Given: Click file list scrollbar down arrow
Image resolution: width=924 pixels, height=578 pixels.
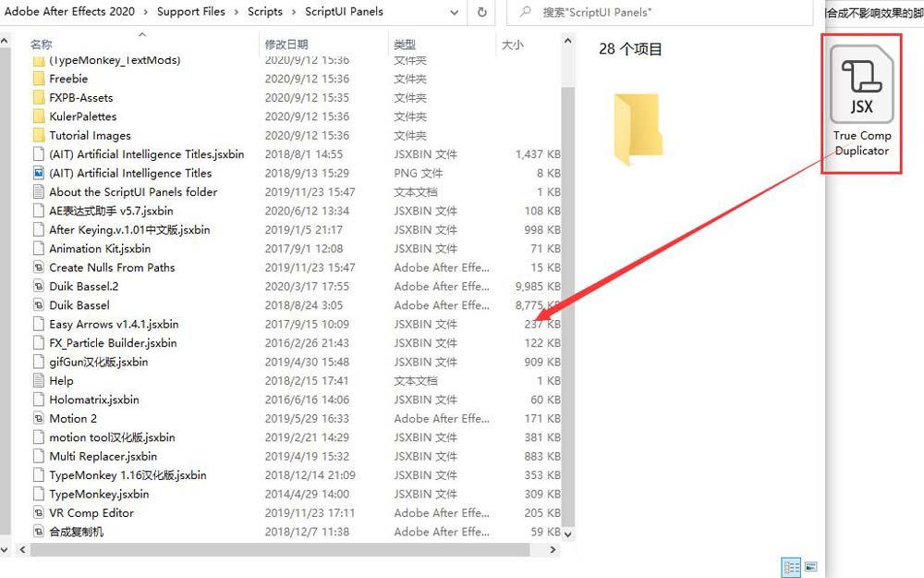Looking at the screenshot, I should click(x=567, y=535).
